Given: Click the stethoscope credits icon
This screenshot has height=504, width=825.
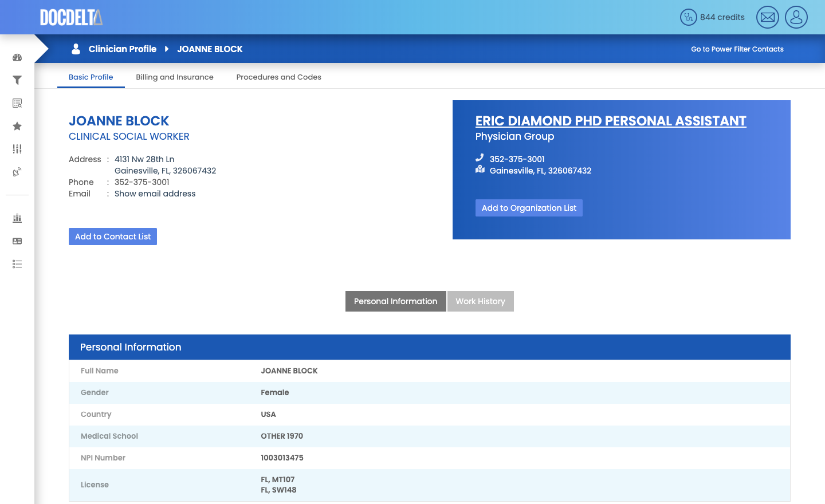Looking at the screenshot, I should [688, 17].
